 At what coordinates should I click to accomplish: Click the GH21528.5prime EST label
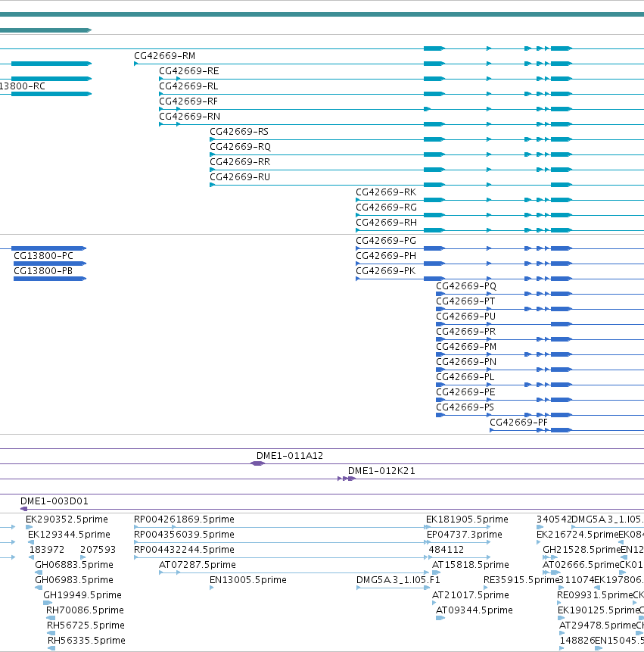[582, 550]
